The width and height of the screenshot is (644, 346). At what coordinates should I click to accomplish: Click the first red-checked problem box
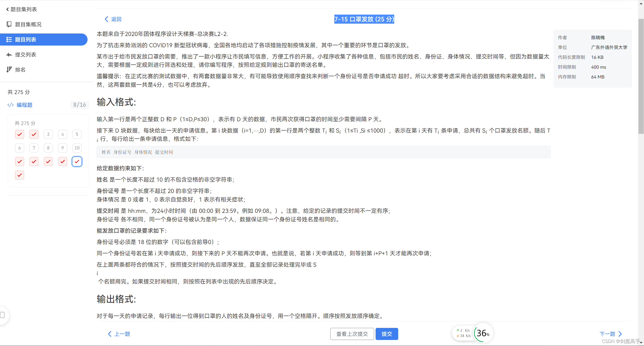(x=19, y=134)
